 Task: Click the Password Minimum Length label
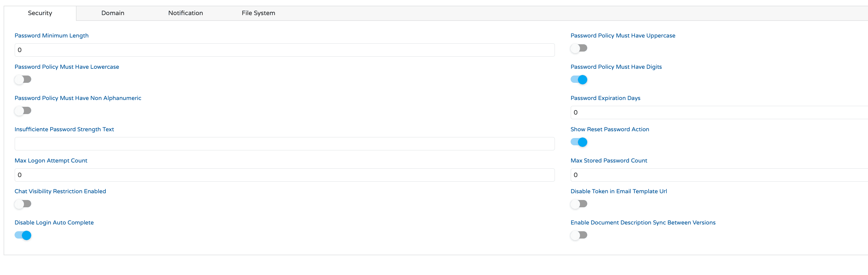(52, 36)
